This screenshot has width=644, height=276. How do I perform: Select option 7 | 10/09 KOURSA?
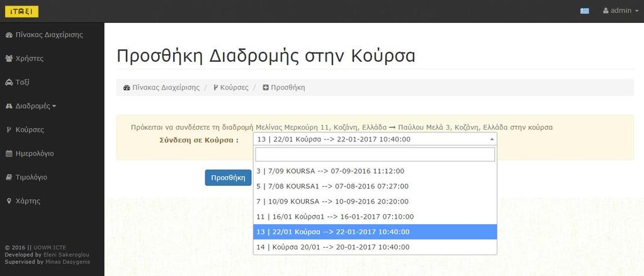375,202
